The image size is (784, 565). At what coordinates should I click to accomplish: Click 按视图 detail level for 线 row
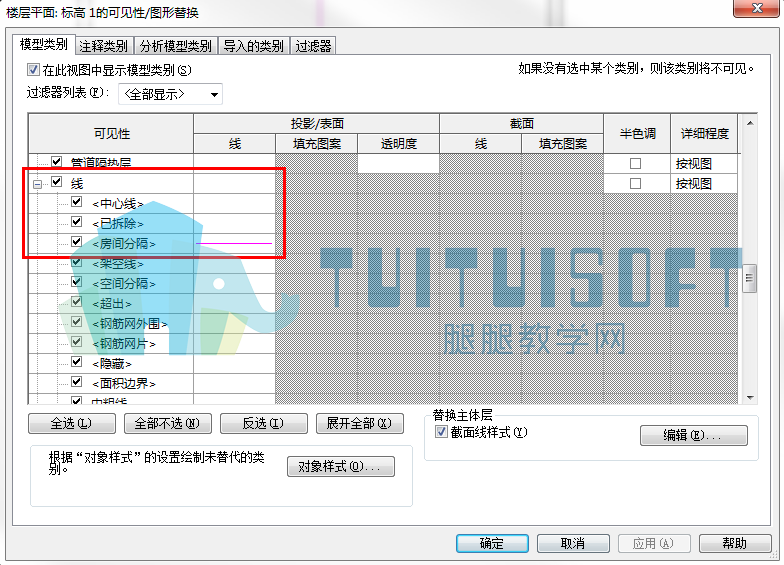(x=704, y=184)
